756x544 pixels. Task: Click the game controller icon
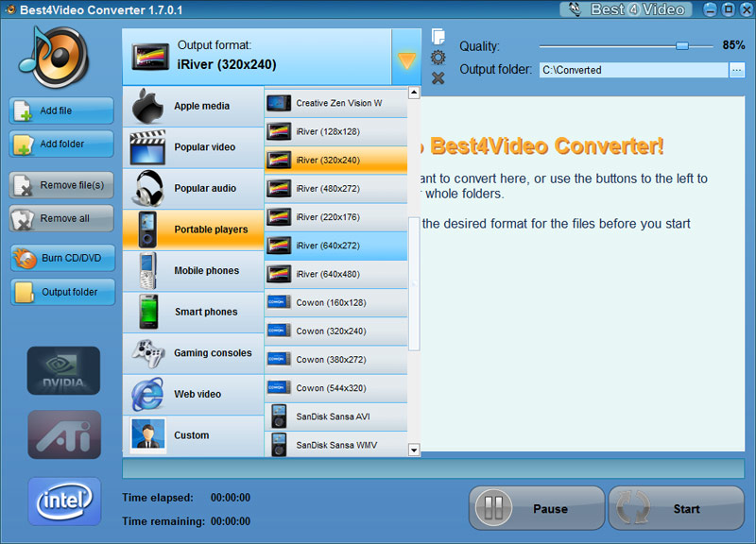(x=148, y=353)
